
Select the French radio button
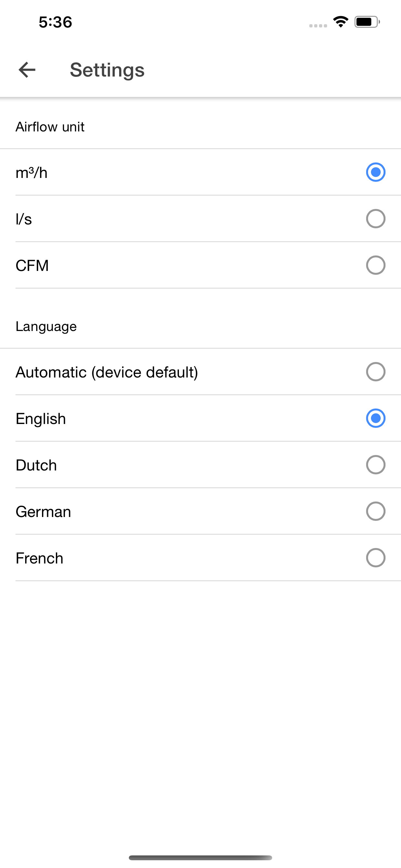point(375,558)
